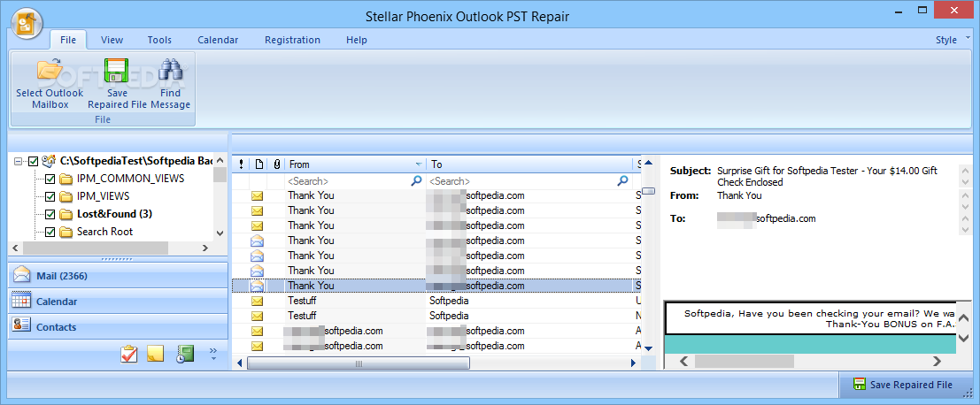This screenshot has height=405, width=980.
Task: Open the Tools ribbon tab
Action: 159,40
